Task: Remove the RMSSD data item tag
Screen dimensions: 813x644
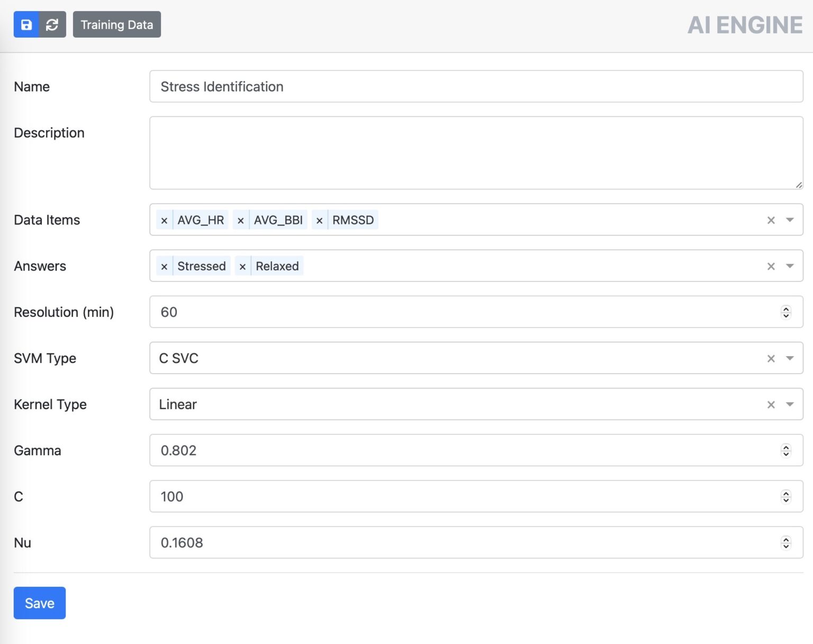Action: coord(319,220)
